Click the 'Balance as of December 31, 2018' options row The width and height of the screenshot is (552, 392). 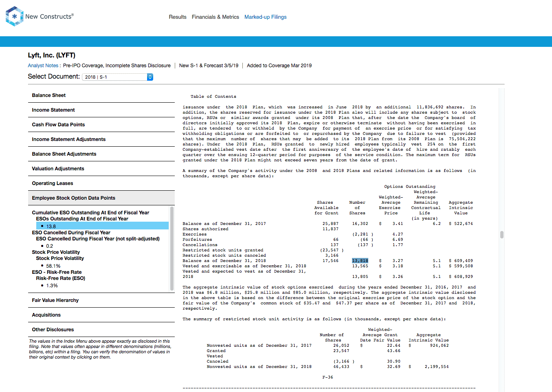(x=224, y=261)
